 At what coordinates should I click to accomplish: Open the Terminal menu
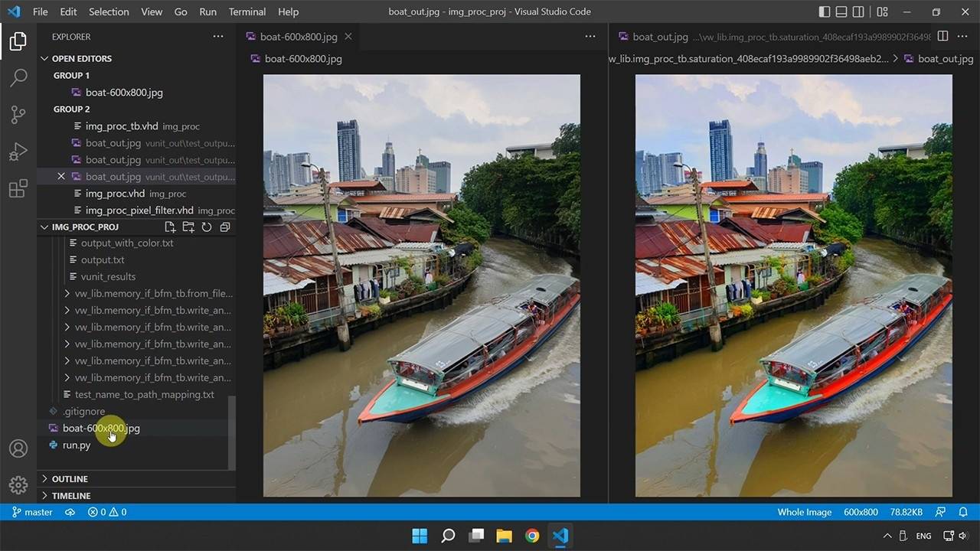247,11
